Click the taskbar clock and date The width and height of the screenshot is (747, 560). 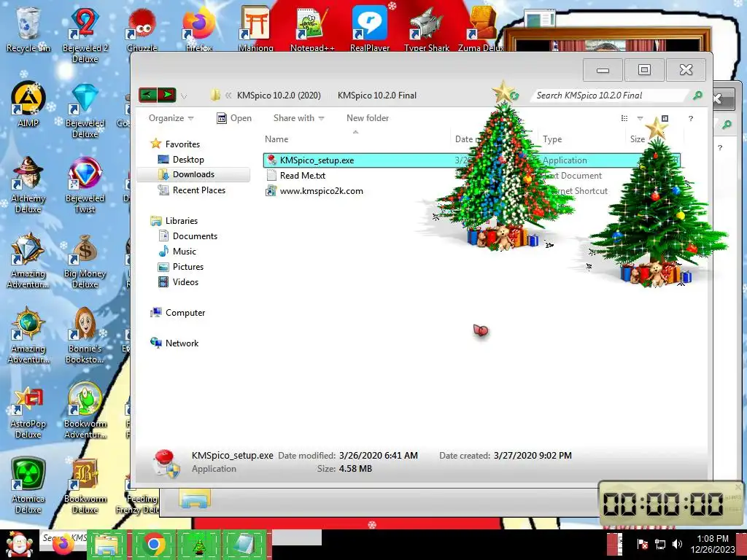point(712,544)
